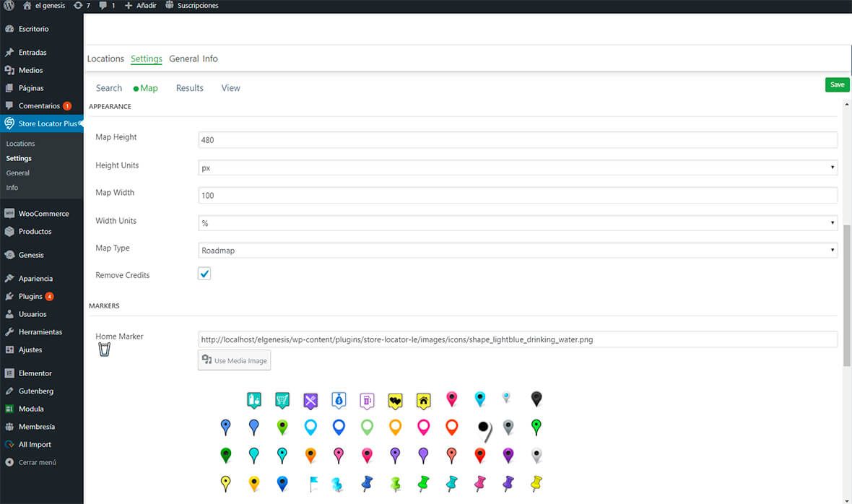Select the yellow pushpin marker
The image size is (852, 504).
click(x=536, y=483)
